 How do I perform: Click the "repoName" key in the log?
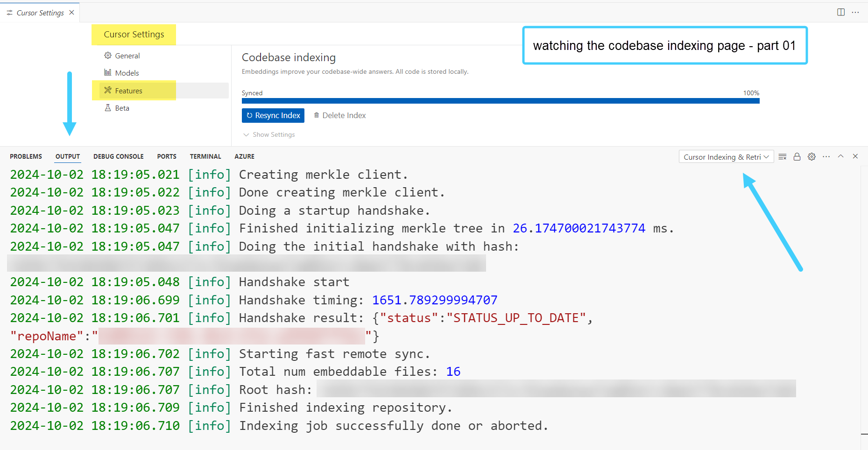click(47, 336)
